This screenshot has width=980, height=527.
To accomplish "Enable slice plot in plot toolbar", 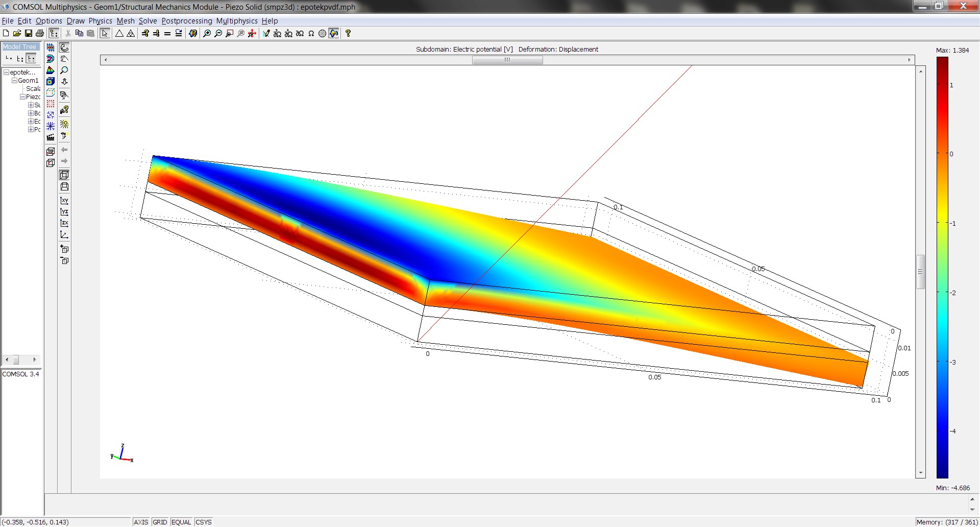I will click(x=51, y=47).
